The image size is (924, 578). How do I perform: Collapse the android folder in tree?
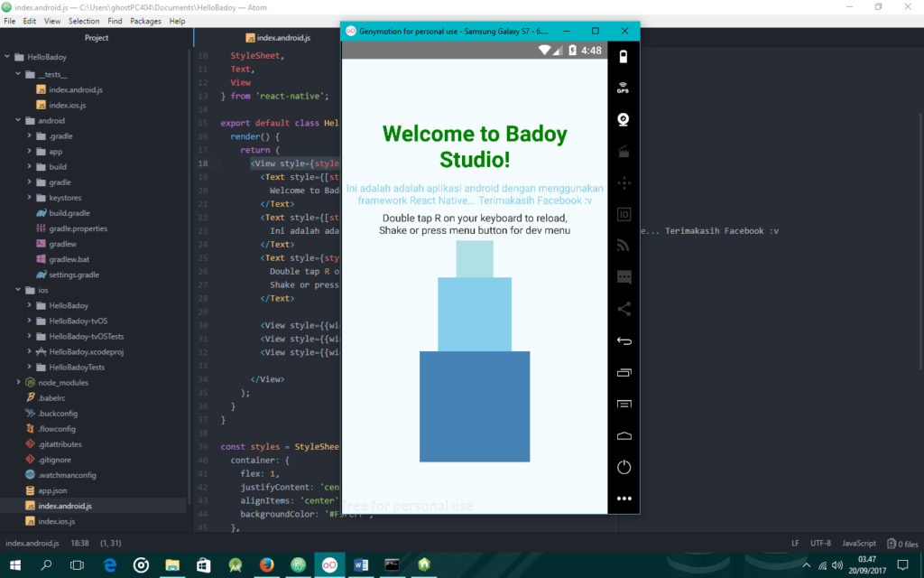(18, 120)
